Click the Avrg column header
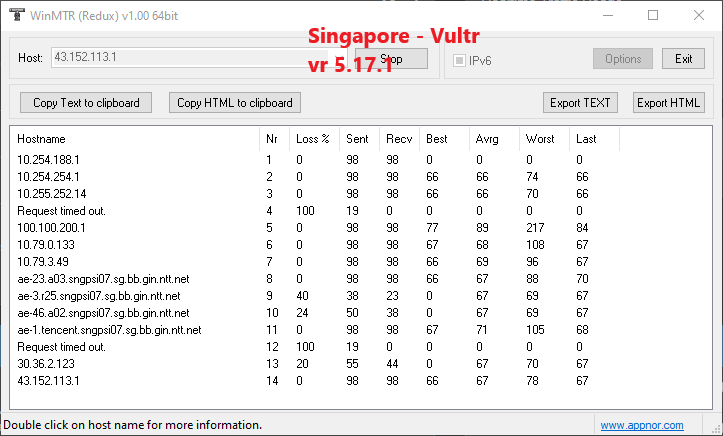This screenshot has height=436, width=723. [x=494, y=139]
